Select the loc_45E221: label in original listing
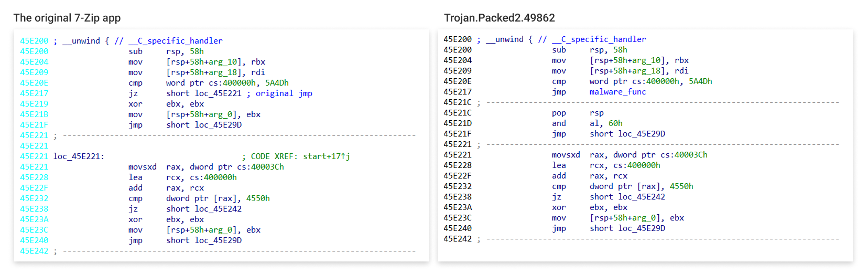This screenshot has width=868, height=273. 79,156
